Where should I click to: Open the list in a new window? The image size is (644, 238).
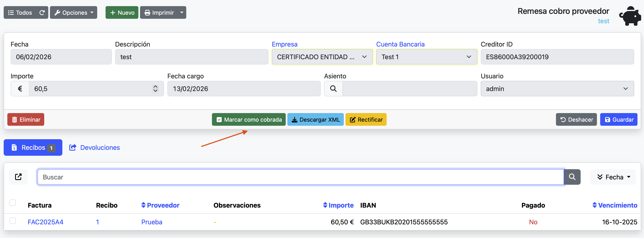(x=18, y=177)
